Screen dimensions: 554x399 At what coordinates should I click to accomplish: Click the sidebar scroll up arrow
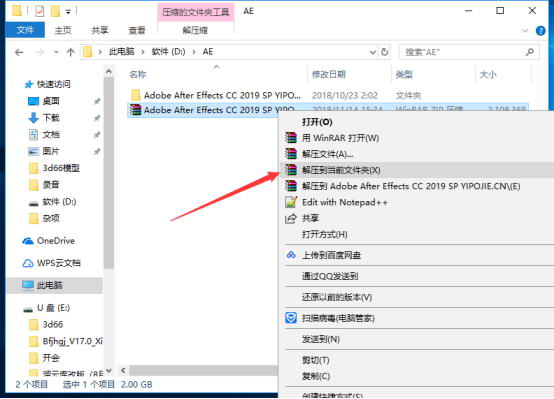109,72
